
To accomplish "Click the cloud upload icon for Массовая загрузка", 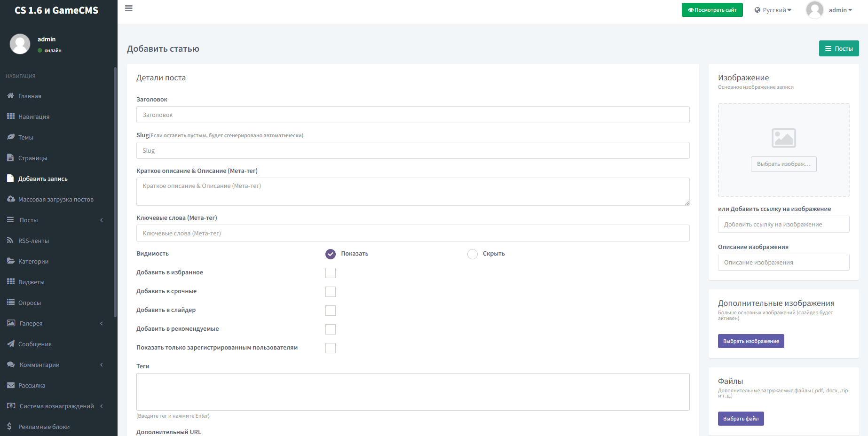I will [x=10, y=199].
